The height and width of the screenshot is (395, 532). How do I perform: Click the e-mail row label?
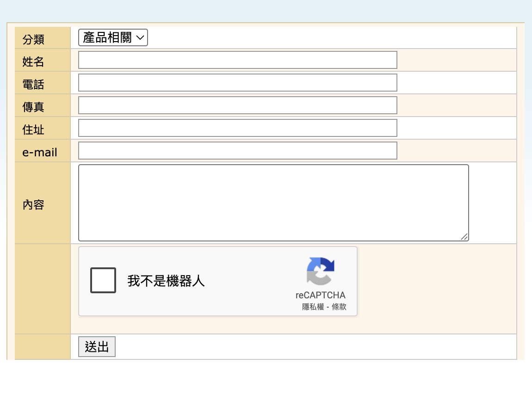pyautogui.click(x=40, y=152)
